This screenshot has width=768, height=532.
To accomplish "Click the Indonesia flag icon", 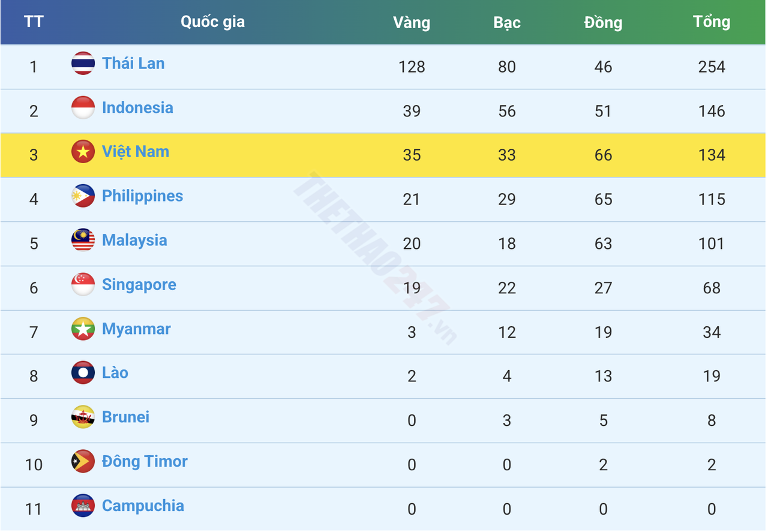I will (83, 107).
